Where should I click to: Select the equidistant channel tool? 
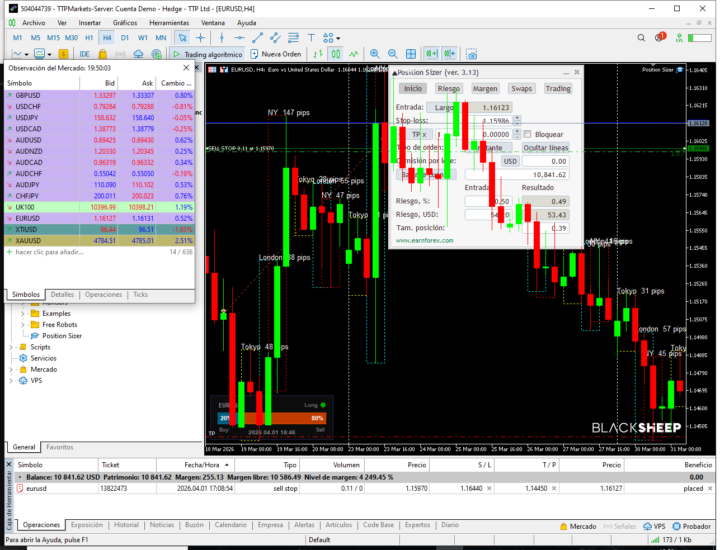tap(275, 38)
